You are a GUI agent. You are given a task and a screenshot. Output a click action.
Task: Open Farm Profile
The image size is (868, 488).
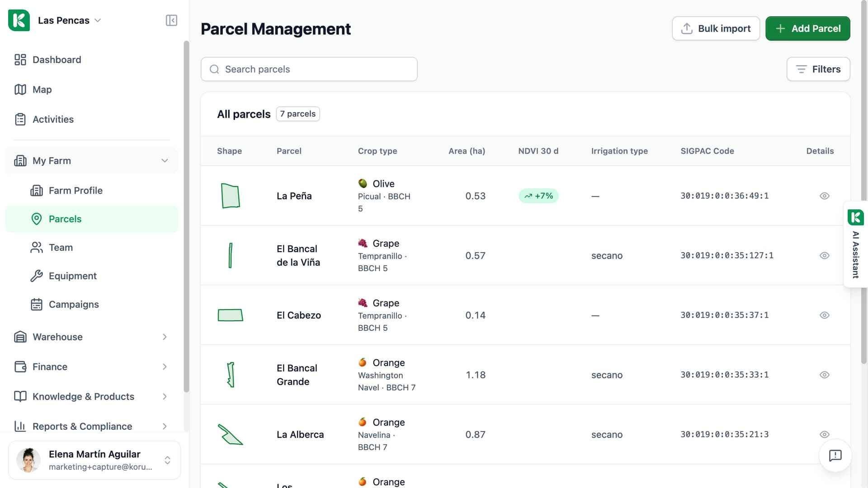pyautogui.click(x=92, y=191)
